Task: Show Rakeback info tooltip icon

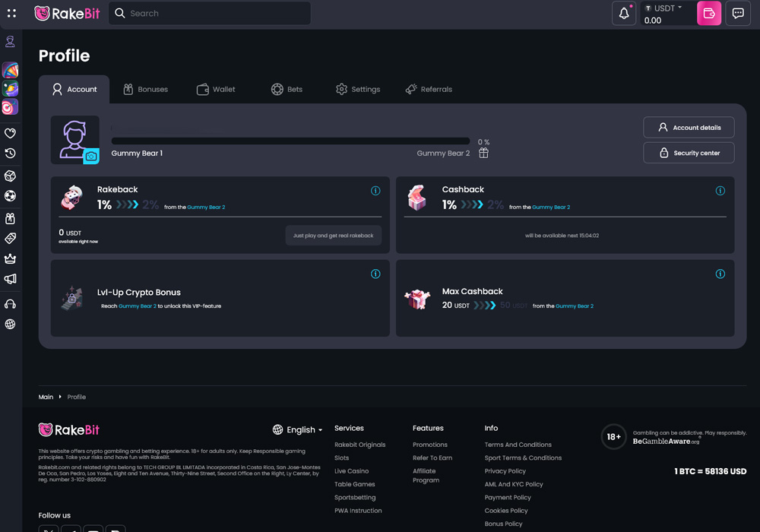Action: pyautogui.click(x=375, y=191)
